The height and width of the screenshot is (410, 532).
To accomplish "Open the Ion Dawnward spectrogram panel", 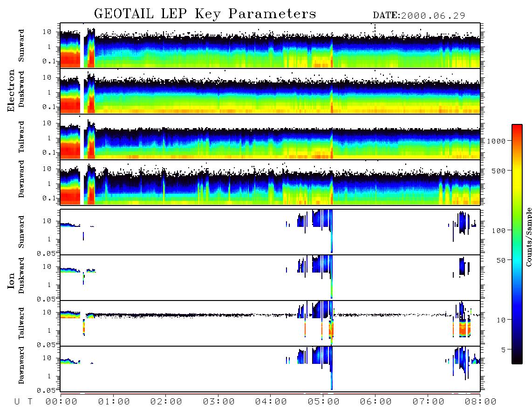I will click(x=270, y=369).
